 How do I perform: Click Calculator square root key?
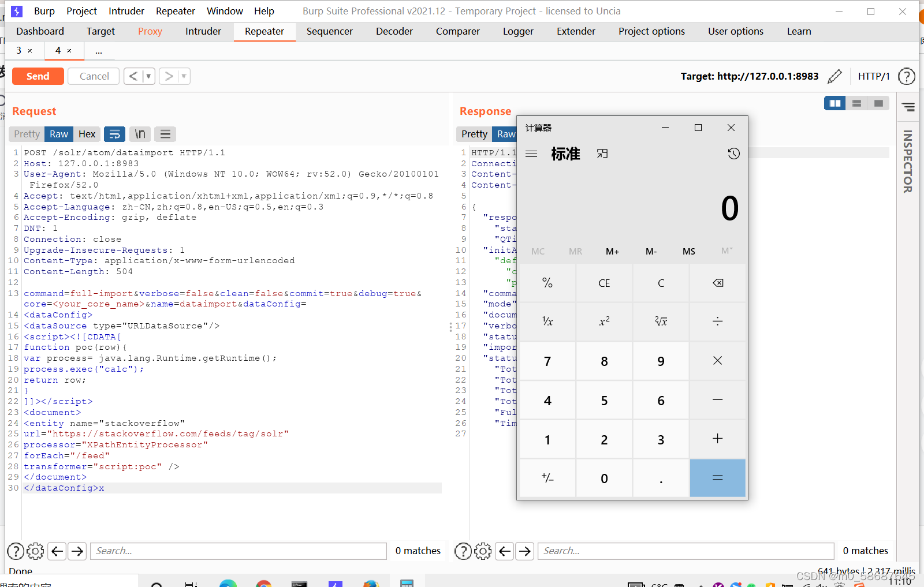[661, 321]
